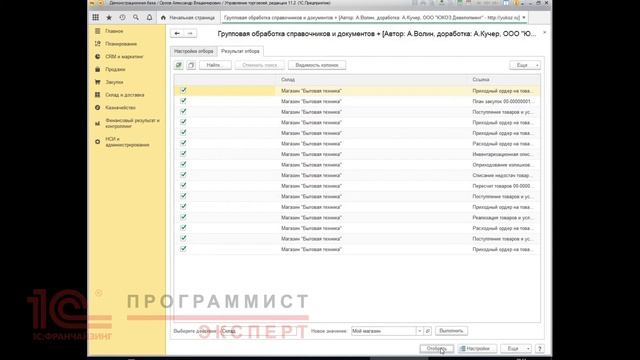Select the Оприходование излишков reference cell

[504, 165]
